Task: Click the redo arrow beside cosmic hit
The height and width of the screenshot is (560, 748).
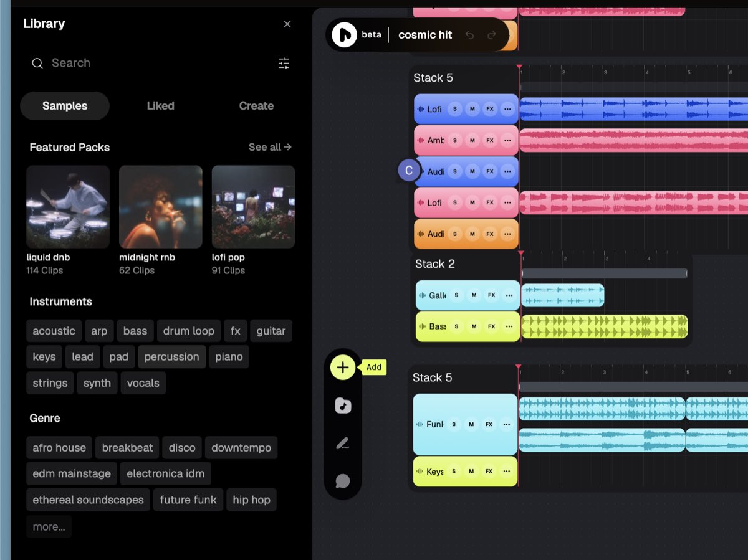Action: [x=492, y=35]
